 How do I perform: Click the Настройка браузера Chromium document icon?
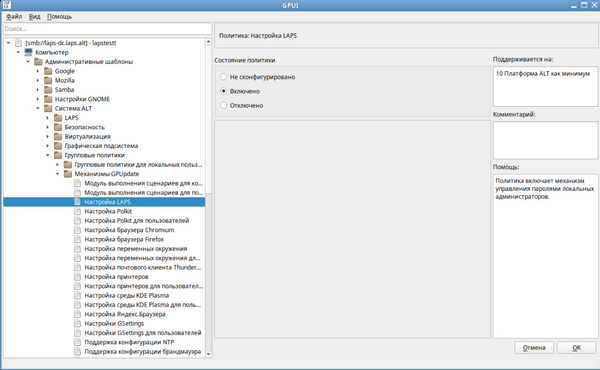(x=77, y=230)
